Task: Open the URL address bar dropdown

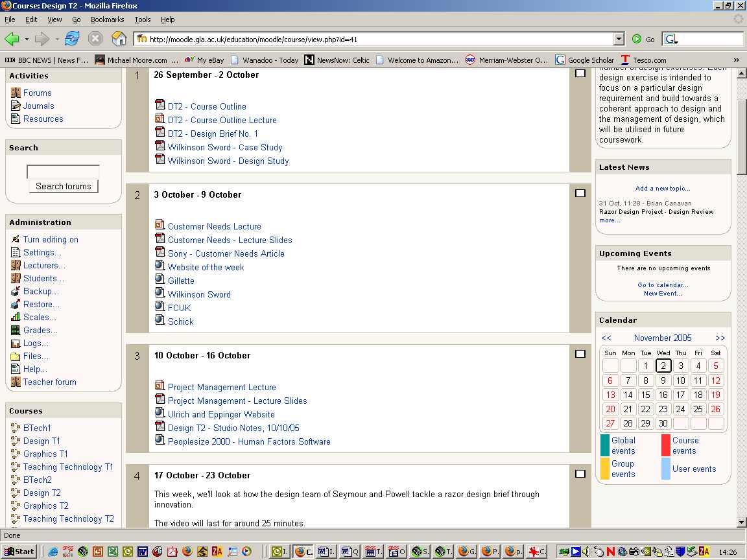Action: coord(619,39)
